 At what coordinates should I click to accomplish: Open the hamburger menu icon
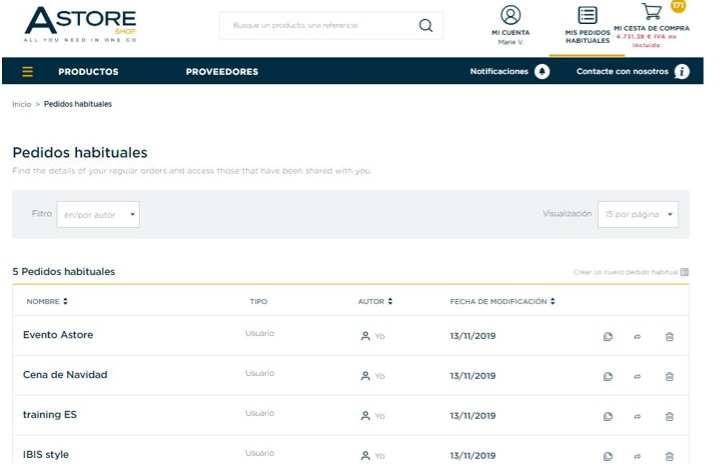pos(28,72)
